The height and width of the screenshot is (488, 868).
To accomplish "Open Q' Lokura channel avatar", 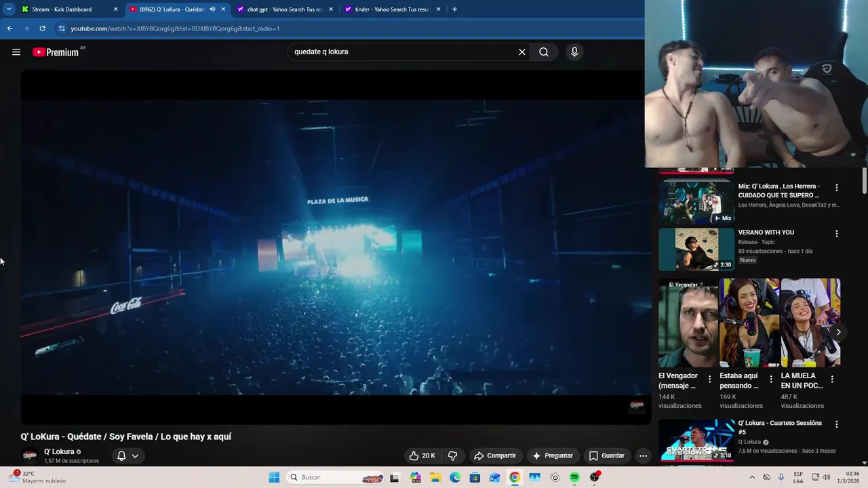I will pos(30,455).
